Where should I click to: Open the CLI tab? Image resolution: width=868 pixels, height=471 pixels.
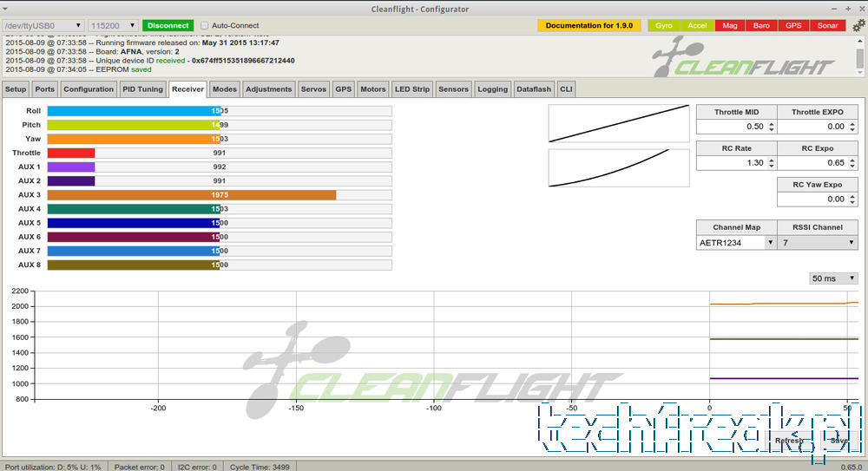coord(566,89)
